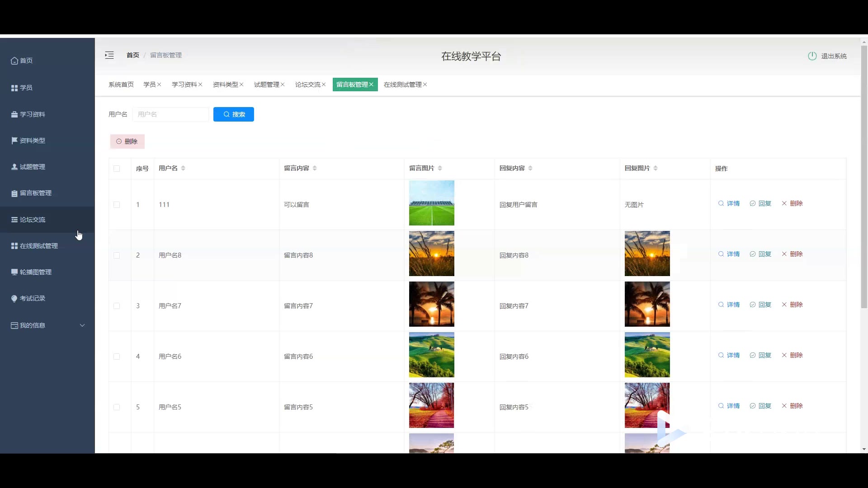Tick checkbox for row 1 user 111
Viewport: 868px width, 488px height.
coord(117,205)
